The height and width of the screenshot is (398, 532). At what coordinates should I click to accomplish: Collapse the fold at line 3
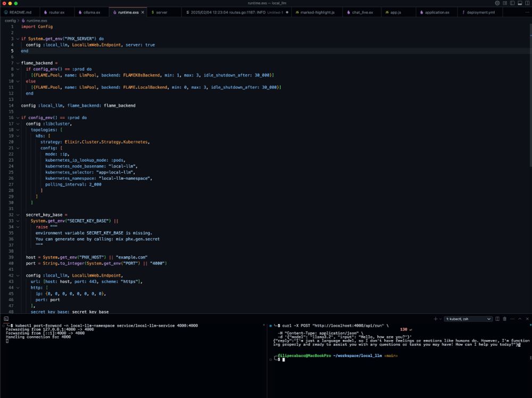pyautogui.click(x=18, y=39)
